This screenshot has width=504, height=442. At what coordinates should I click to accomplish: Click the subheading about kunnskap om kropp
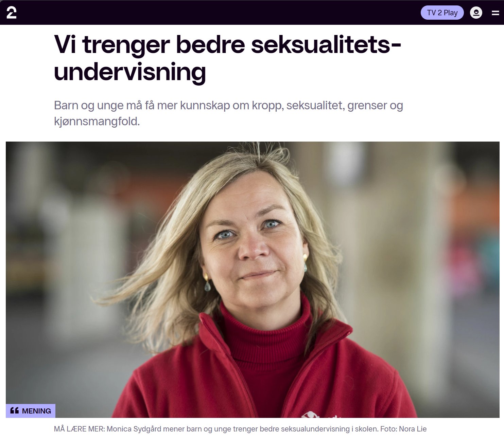[x=228, y=113]
